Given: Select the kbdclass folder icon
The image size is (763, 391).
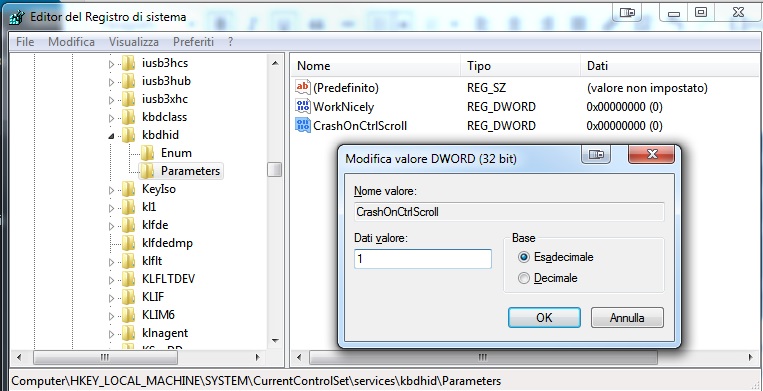Looking at the screenshot, I should point(128,117).
